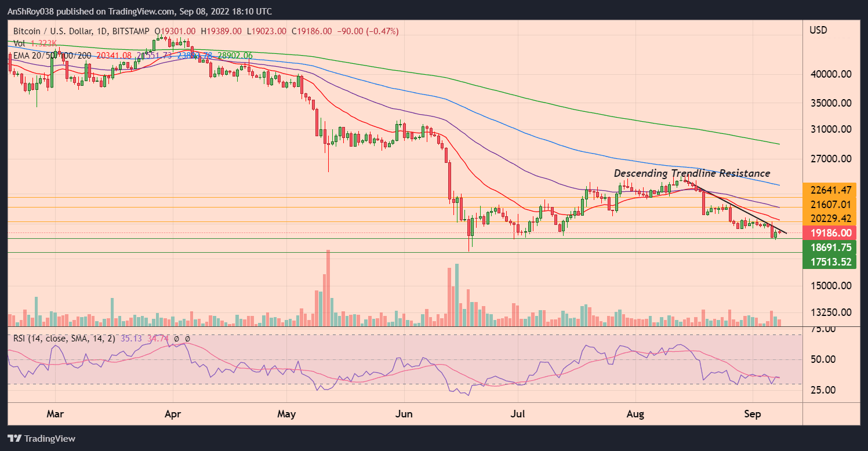This screenshot has height=451, width=868.
Task: Switch focus to the RSI pane
Action: click(406, 365)
